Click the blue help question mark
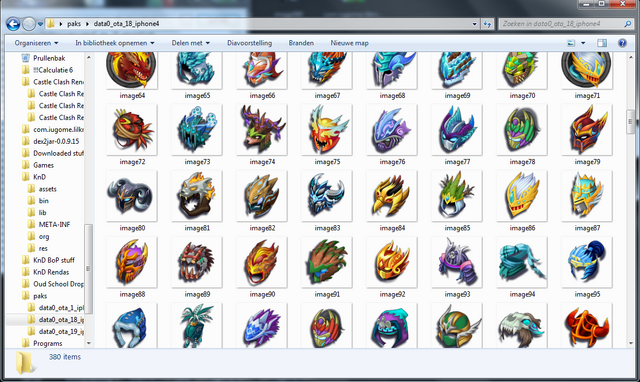Screen dimensions: 640x382 [x=622, y=43]
